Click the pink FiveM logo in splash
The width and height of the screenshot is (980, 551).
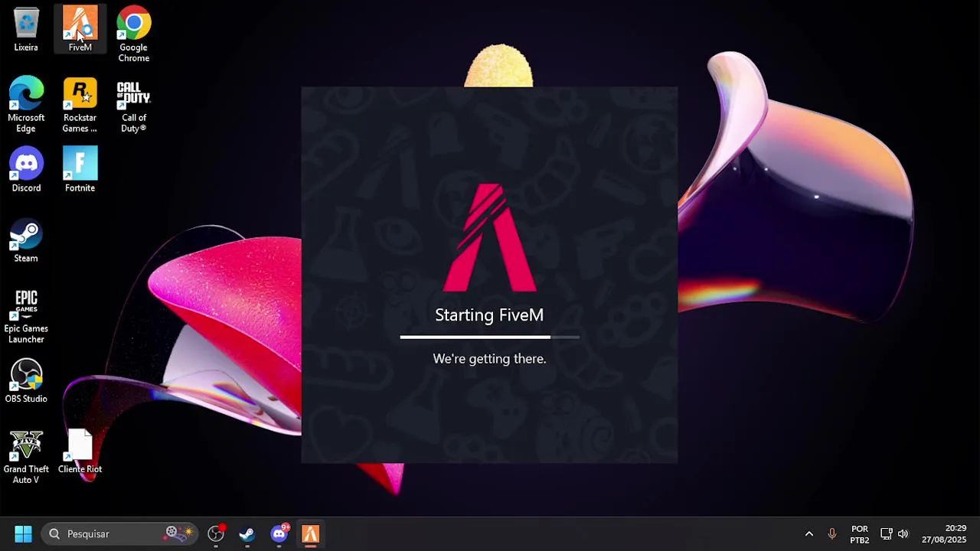(x=490, y=238)
